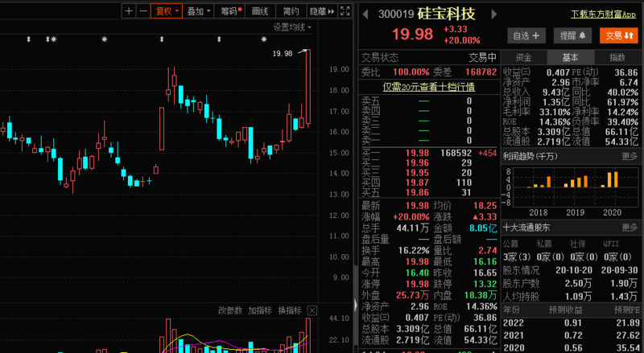Open 下载东方财富App link
The height and width of the screenshot is (353, 644).
click(603, 14)
